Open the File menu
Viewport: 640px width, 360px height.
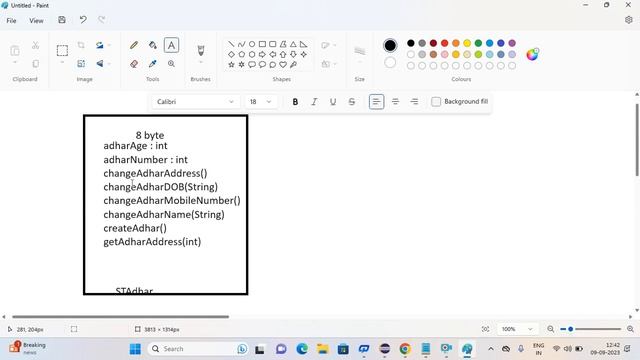coord(11,20)
